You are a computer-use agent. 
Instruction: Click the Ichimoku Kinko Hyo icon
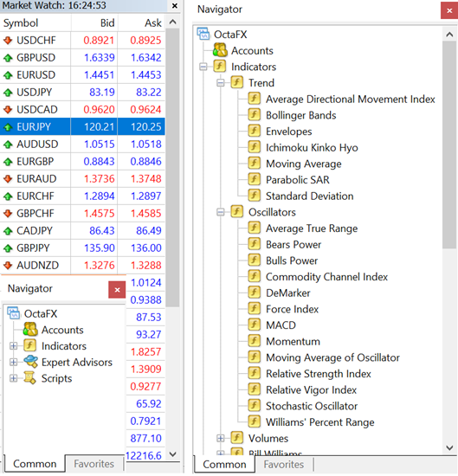255,147
